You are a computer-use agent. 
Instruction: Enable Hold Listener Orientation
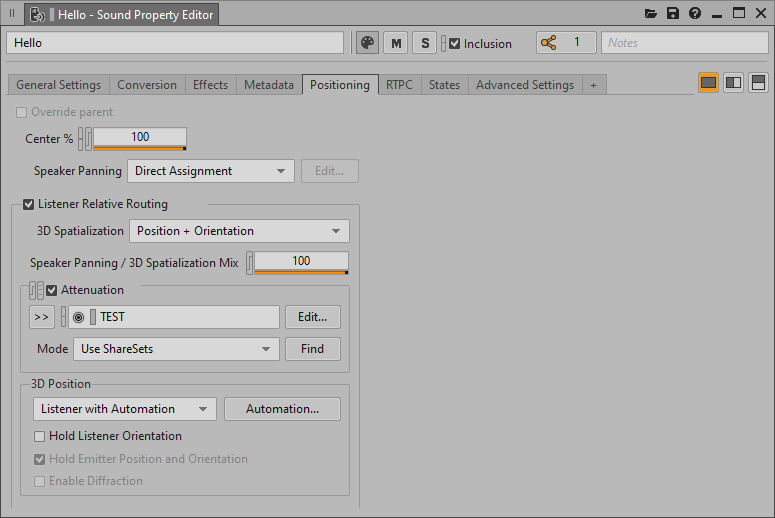(40, 436)
